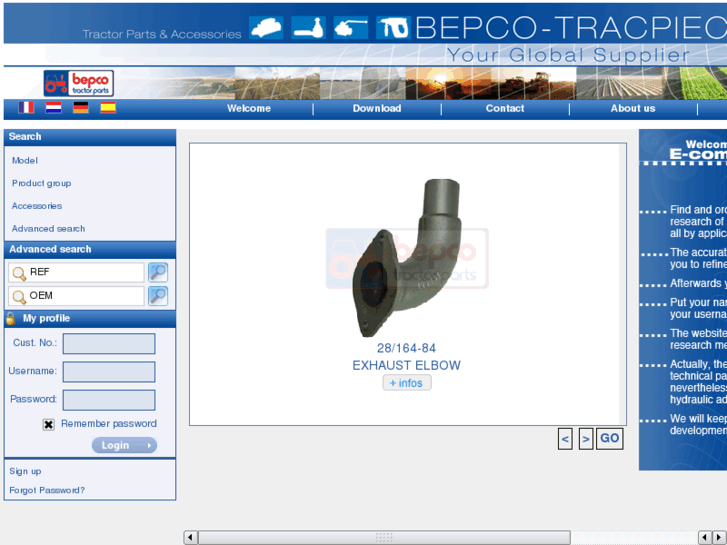Click search magnifier button next to OEM

[x=158, y=296]
